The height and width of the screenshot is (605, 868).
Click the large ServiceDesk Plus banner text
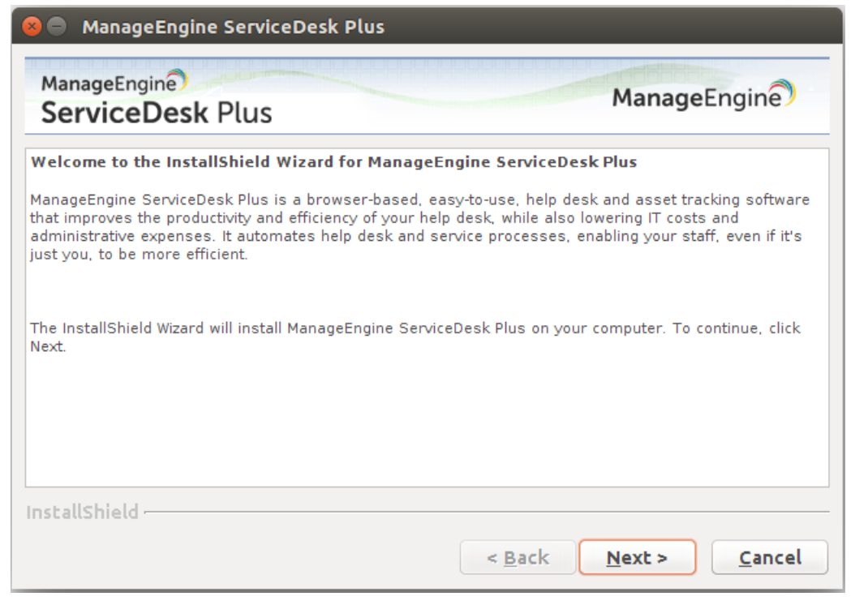click(x=157, y=112)
